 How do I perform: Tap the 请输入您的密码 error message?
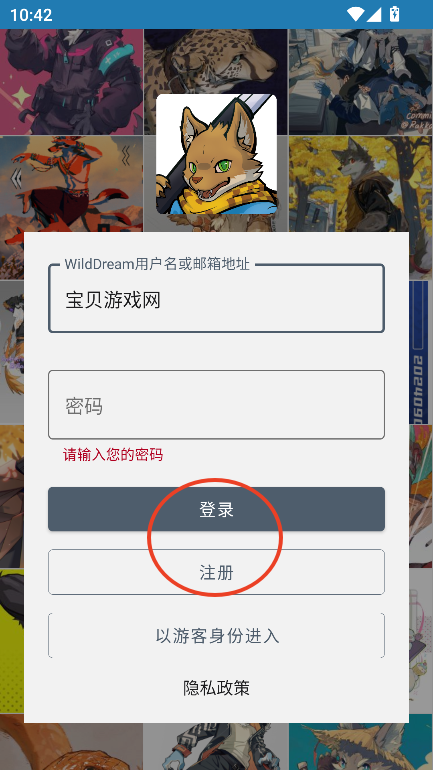coord(113,455)
